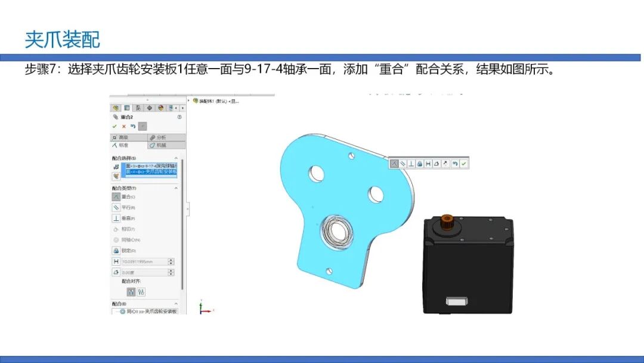The width and height of the screenshot is (644, 363).
Task: Switch to the PropertyManager tab
Action: pos(127,107)
